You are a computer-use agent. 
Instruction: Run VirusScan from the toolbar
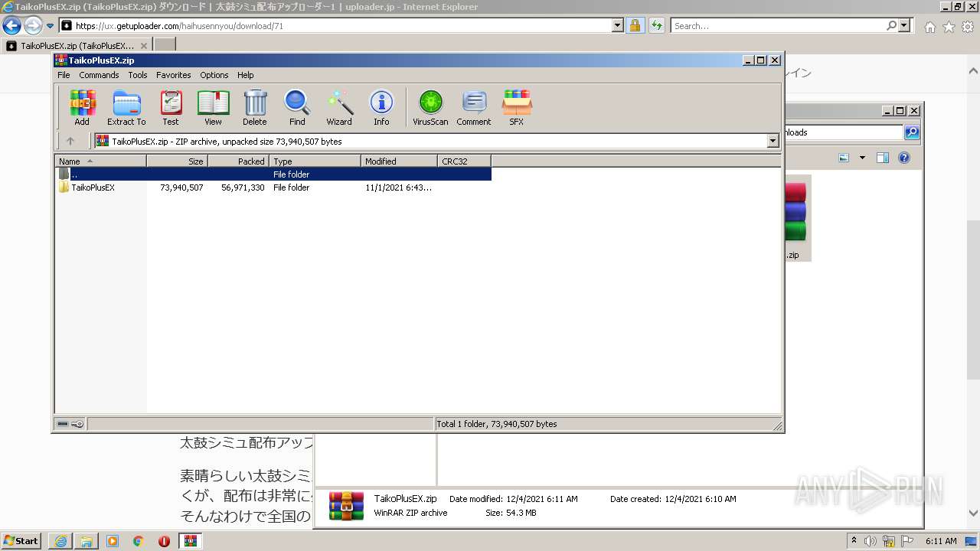tap(430, 107)
